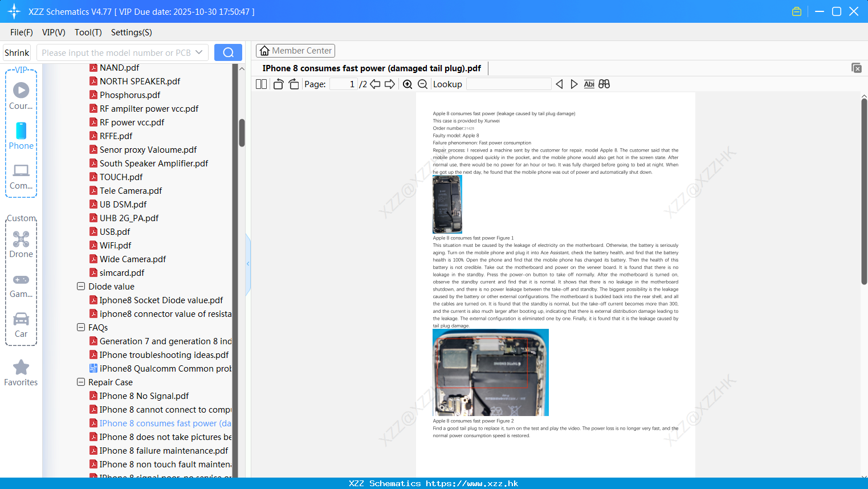Screen dimensions: 868x489
Task: Open the Settings(S) menu
Action: tap(132, 32)
